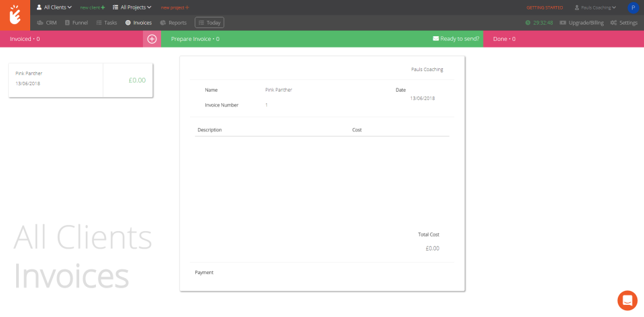Click the Prepare Invoice header

point(195,39)
